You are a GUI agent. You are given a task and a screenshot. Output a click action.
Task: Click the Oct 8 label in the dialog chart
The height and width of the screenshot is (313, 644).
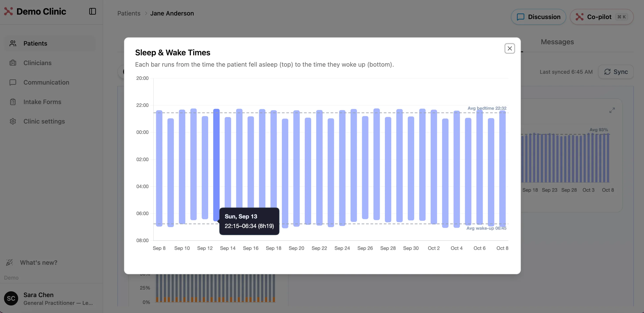coord(502,248)
